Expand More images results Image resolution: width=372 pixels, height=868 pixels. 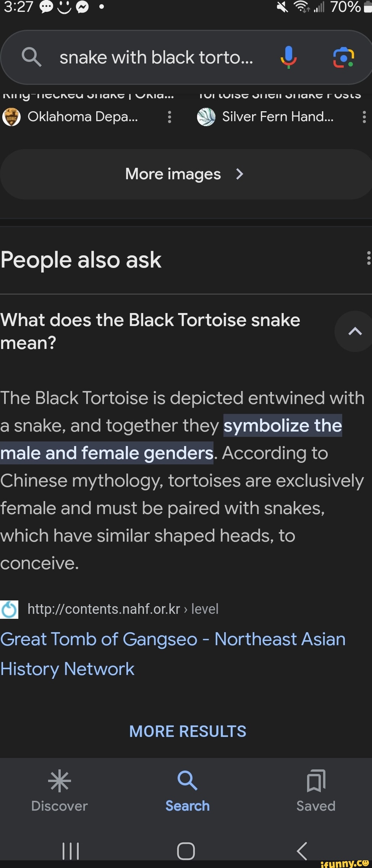[185, 174]
